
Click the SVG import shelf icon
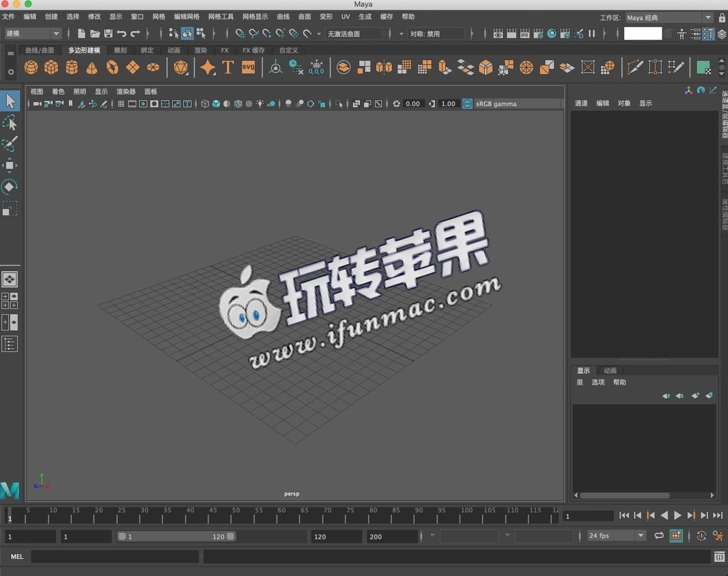tap(249, 67)
